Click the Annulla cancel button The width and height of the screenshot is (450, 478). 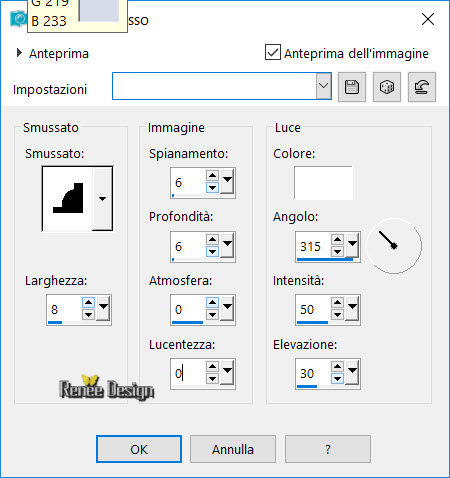point(233,449)
